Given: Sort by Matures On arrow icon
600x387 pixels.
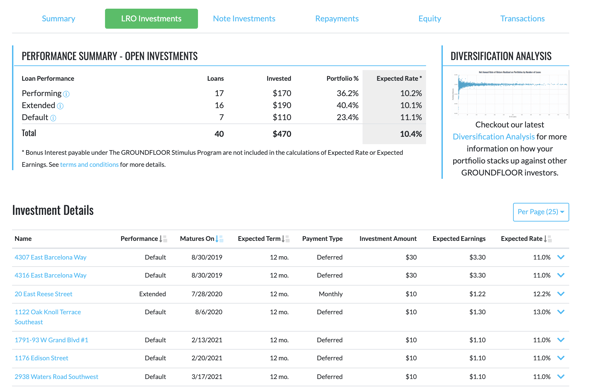Looking at the screenshot, I should pyautogui.click(x=219, y=238).
